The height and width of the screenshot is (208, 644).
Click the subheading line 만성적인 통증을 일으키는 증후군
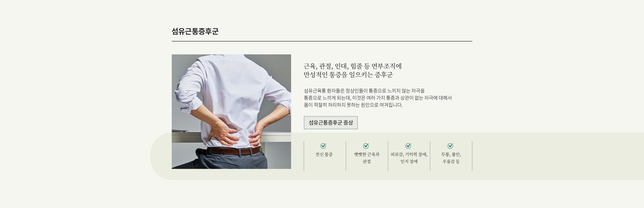pyautogui.click(x=348, y=75)
